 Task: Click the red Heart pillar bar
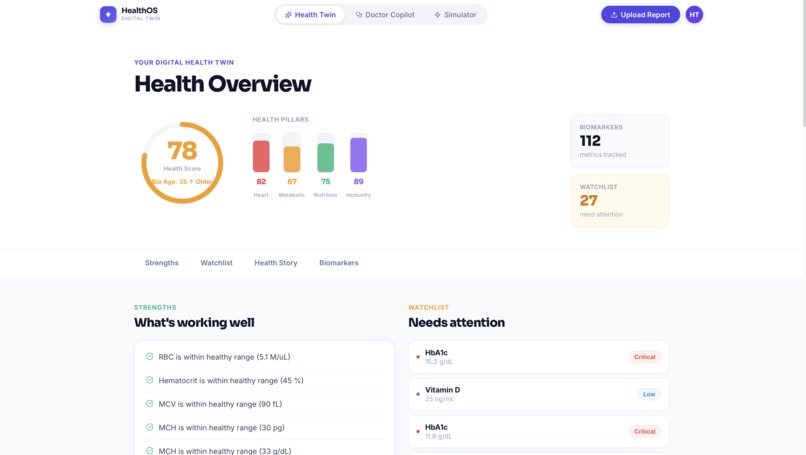261,156
